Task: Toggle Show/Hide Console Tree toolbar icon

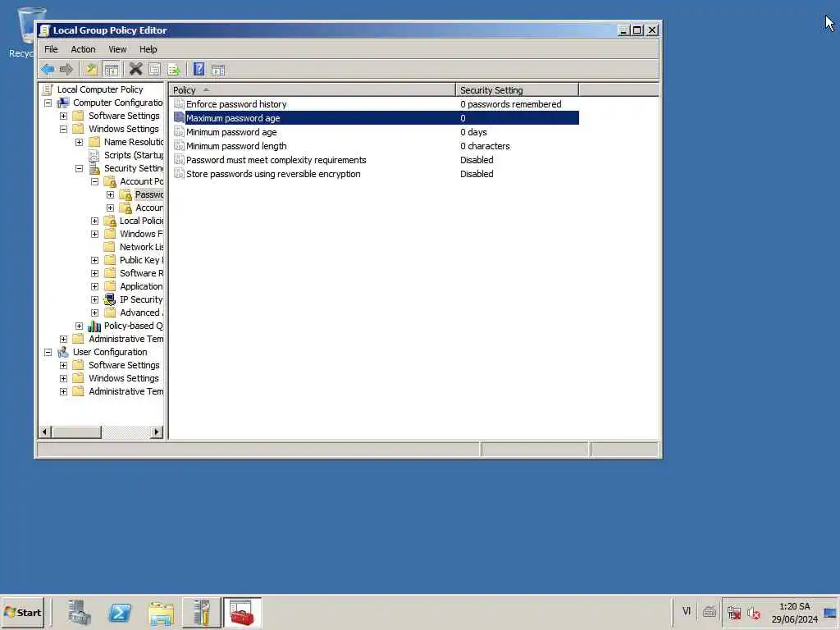Action: (x=112, y=69)
